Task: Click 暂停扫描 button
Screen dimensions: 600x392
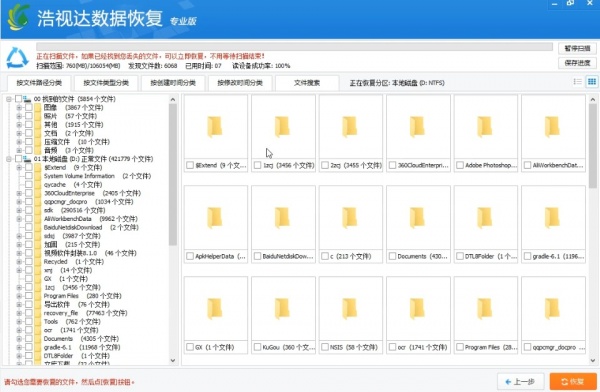Action: (577, 48)
